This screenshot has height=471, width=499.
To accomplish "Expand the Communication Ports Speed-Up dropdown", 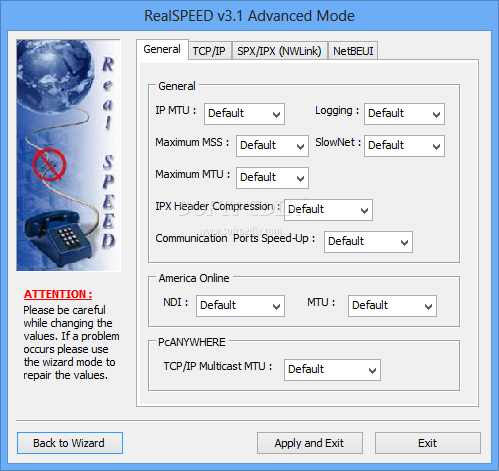I will click(368, 242).
